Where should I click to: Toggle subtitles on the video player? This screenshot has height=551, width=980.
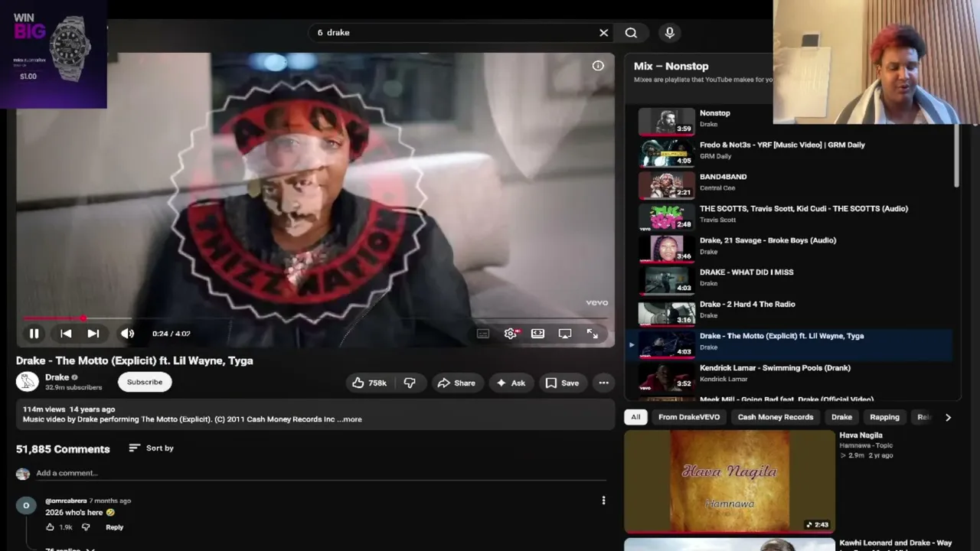pos(483,334)
